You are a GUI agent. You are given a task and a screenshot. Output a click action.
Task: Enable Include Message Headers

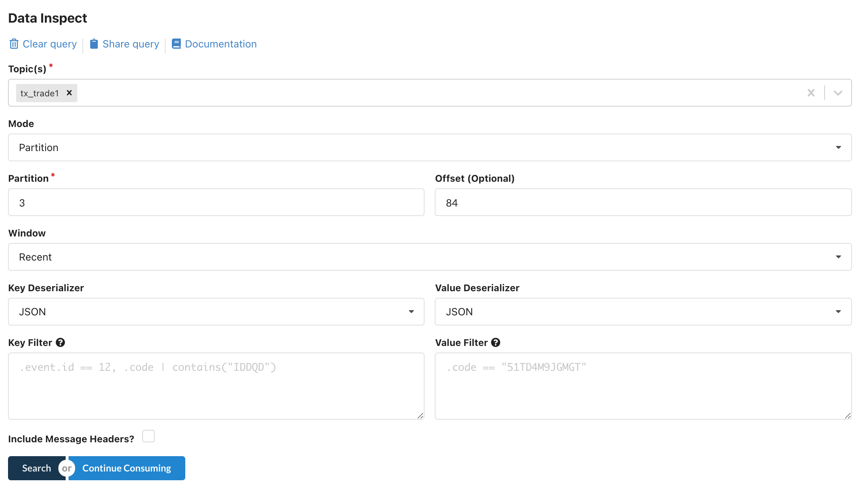coord(148,436)
